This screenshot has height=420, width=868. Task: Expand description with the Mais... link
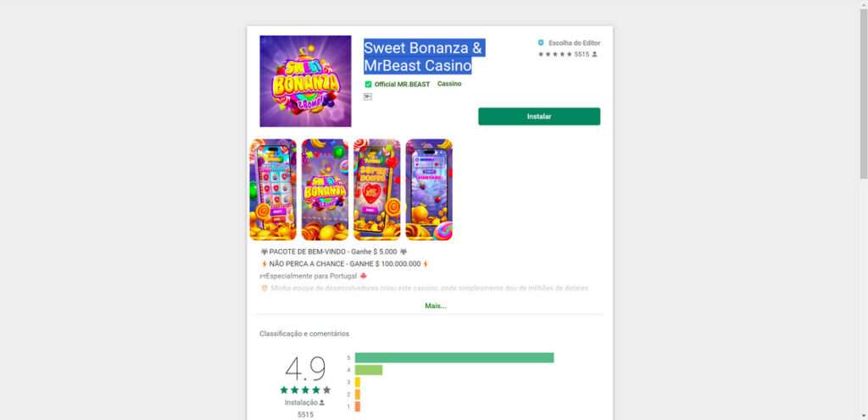coord(436,306)
